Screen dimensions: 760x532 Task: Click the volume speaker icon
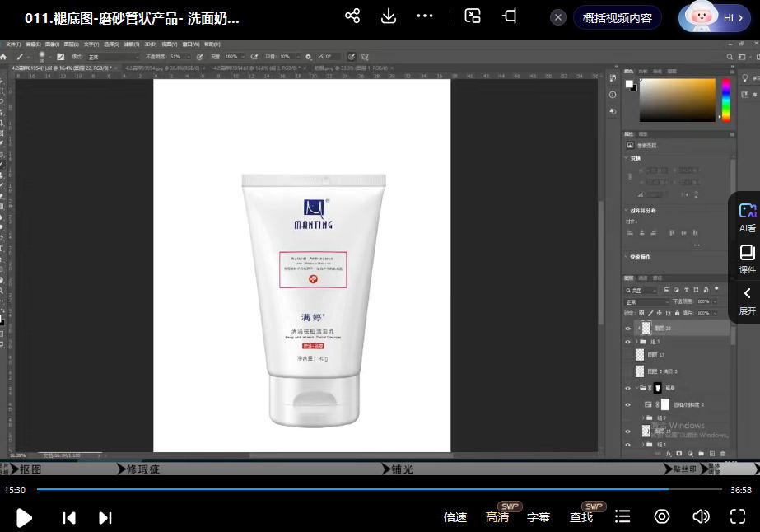click(x=701, y=516)
